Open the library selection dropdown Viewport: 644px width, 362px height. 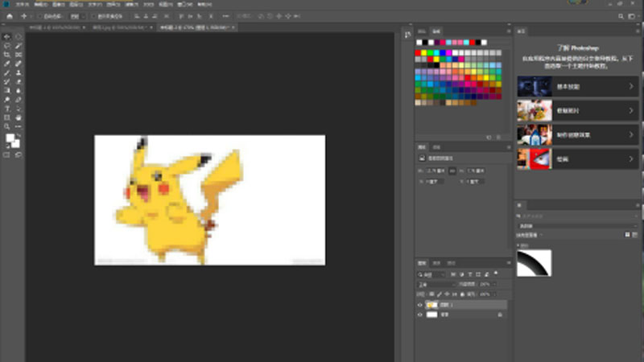577,226
